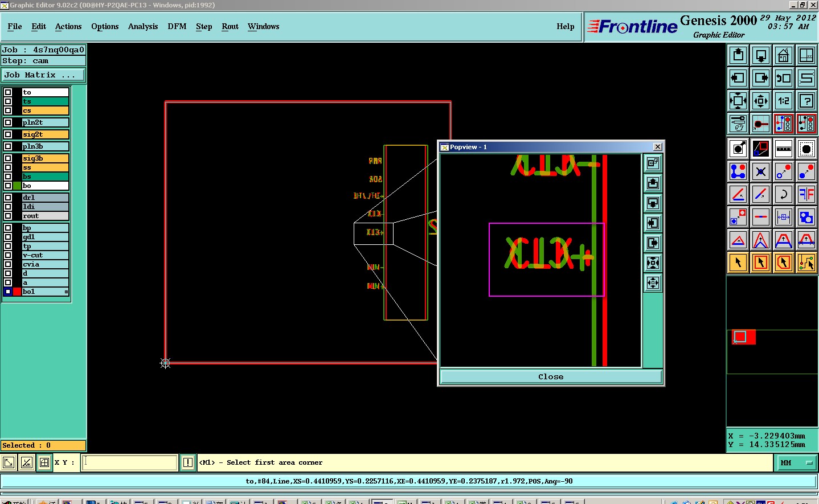Click the plain arrow pointer select tool

(738, 263)
